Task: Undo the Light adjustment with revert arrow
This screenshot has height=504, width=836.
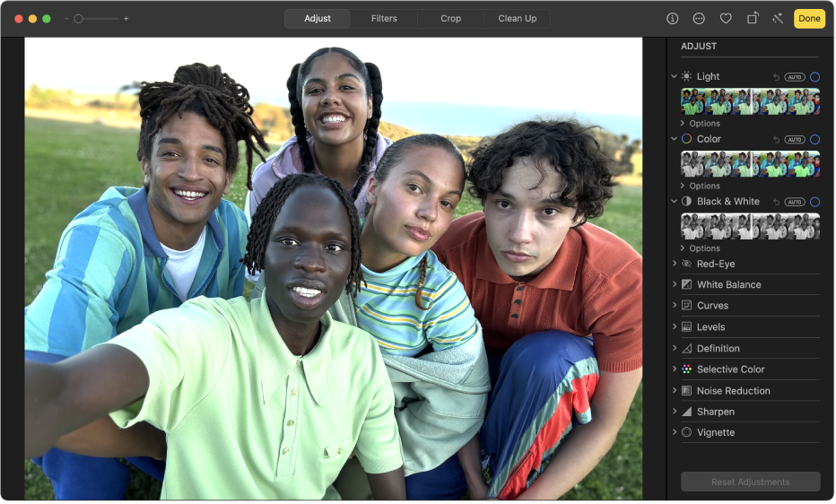Action: (x=777, y=77)
